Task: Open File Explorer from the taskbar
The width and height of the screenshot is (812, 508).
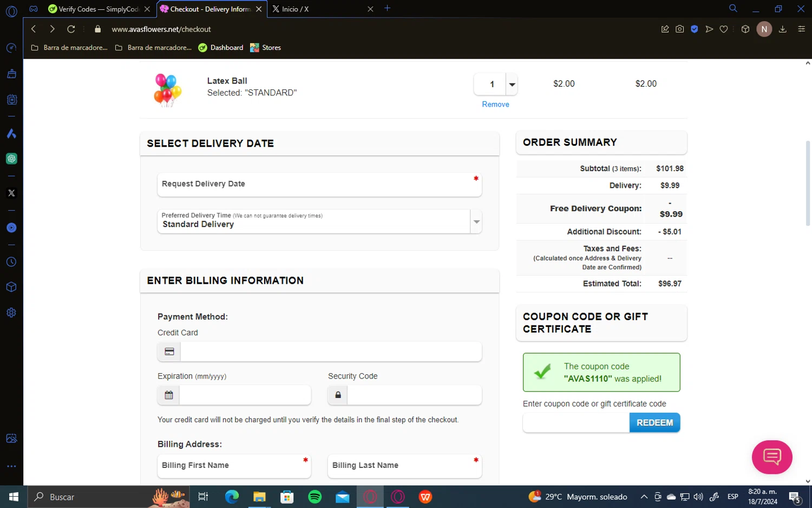Action: click(259, 497)
